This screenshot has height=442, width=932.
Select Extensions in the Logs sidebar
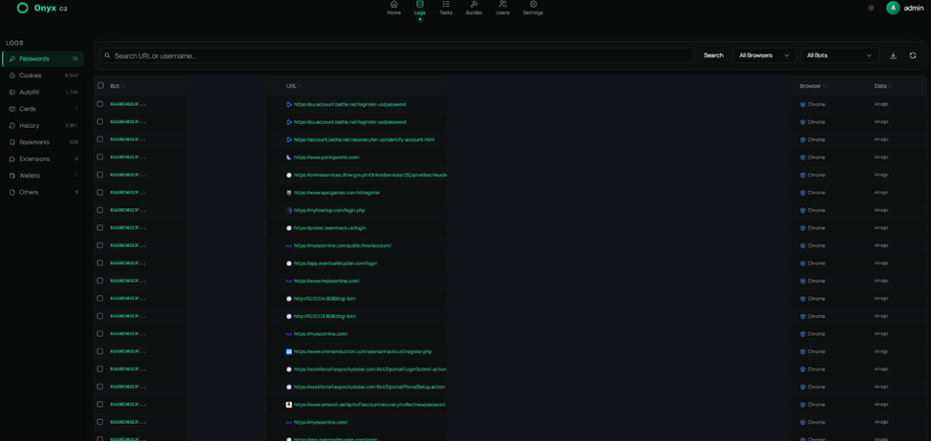tap(43, 159)
